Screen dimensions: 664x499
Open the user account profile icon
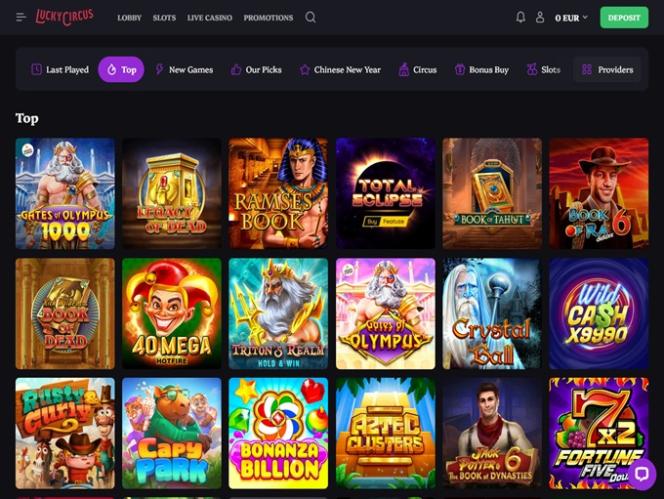tap(540, 17)
